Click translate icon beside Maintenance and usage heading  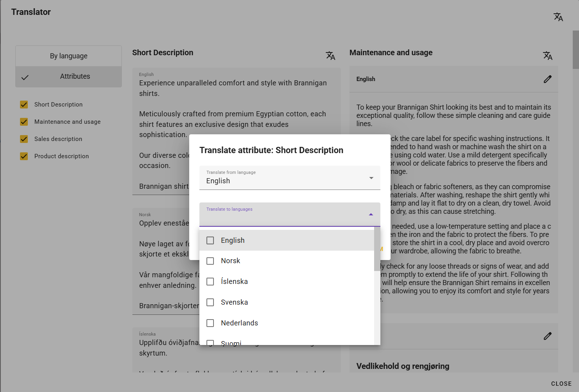(547, 56)
